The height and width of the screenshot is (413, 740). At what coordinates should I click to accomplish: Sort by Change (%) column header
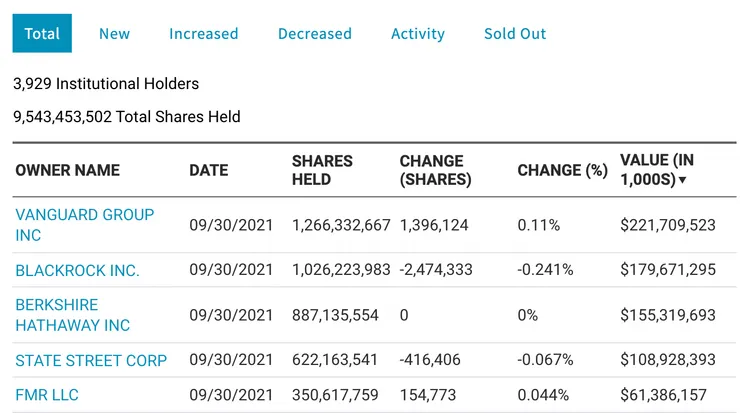click(x=562, y=170)
